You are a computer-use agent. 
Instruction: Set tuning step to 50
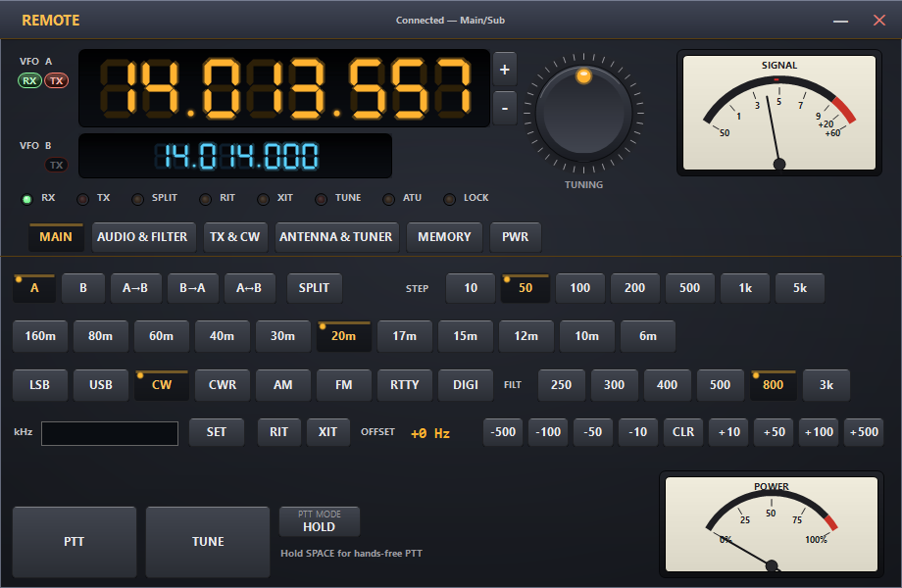526,288
